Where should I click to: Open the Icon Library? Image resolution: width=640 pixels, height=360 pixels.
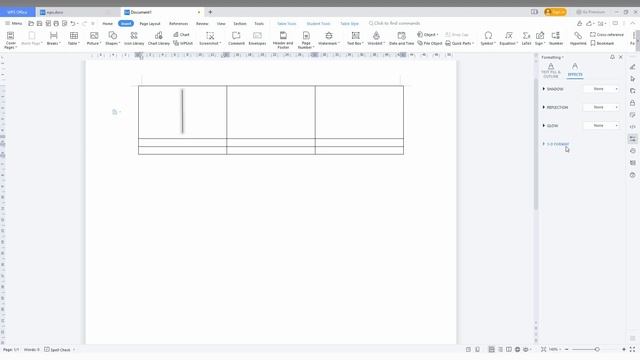pos(134,38)
